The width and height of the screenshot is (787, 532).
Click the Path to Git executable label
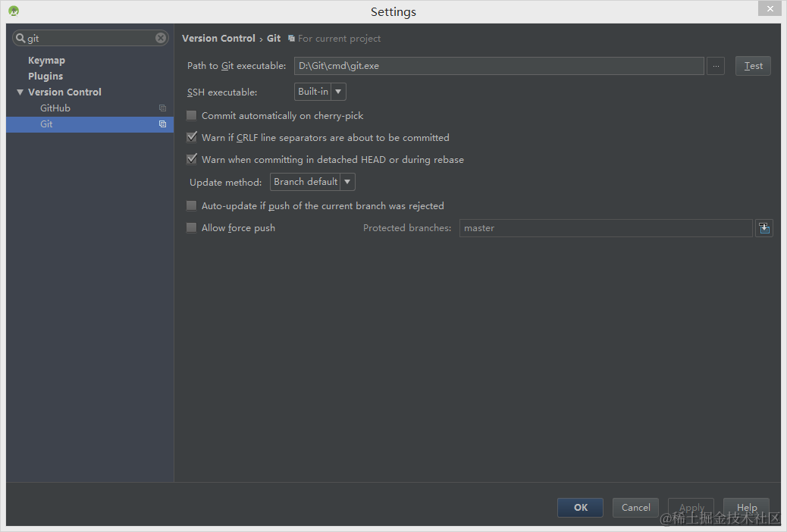pyautogui.click(x=237, y=66)
